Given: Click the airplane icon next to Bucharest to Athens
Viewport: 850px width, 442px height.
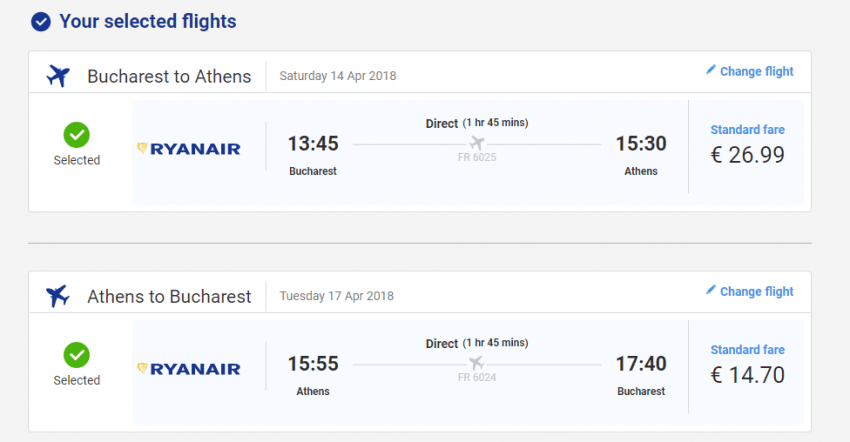Looking at the screenshot, I should (x=59, y=75).
